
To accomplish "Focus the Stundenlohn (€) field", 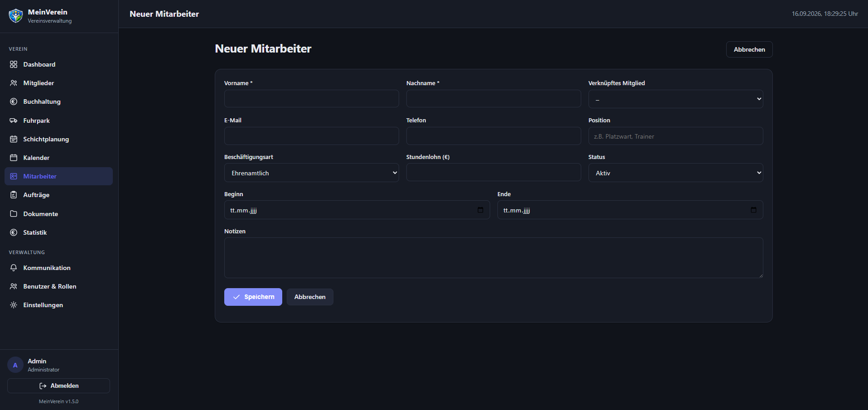I will click(493, 172).
